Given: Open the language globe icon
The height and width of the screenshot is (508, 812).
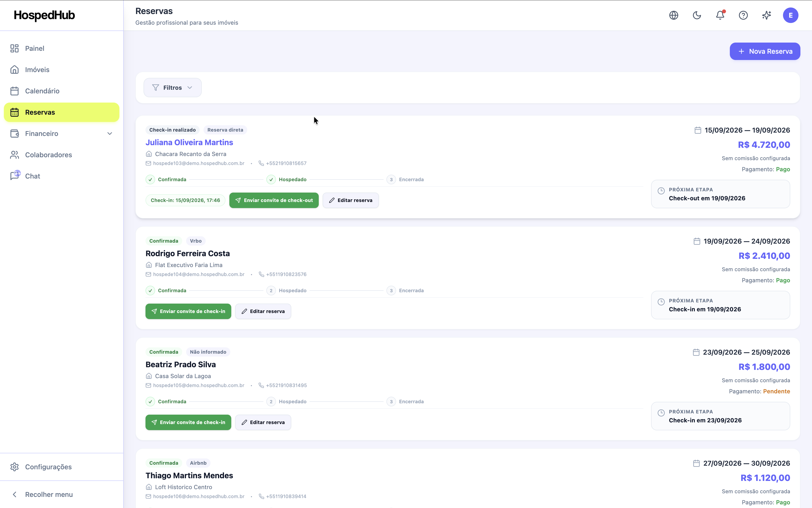Looking at the screenshot, I should point(674,15).
